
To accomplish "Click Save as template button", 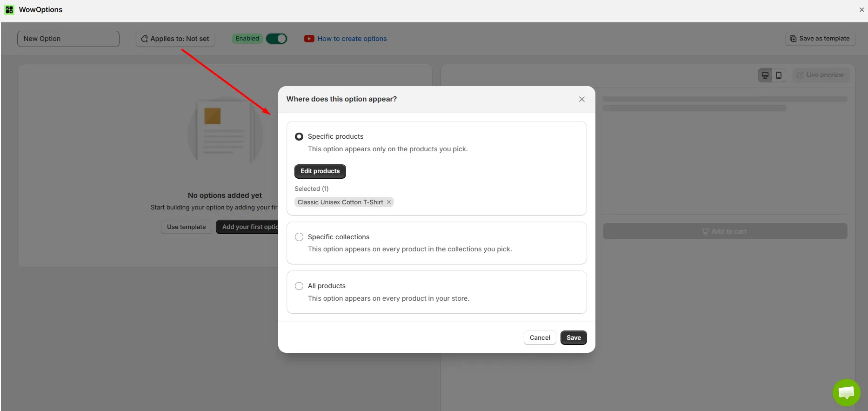I will pyautogui.click(x=820, y=39).
